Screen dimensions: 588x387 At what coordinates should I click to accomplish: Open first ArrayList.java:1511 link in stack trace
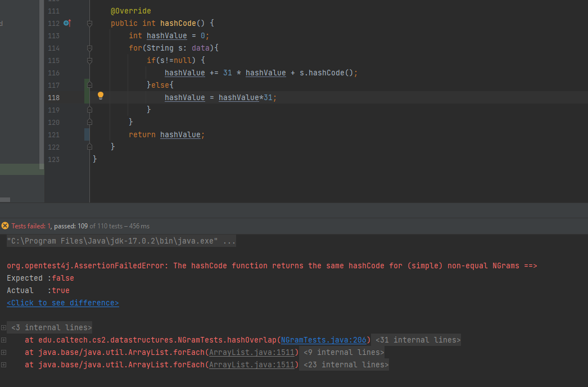(x=254, y=352)
